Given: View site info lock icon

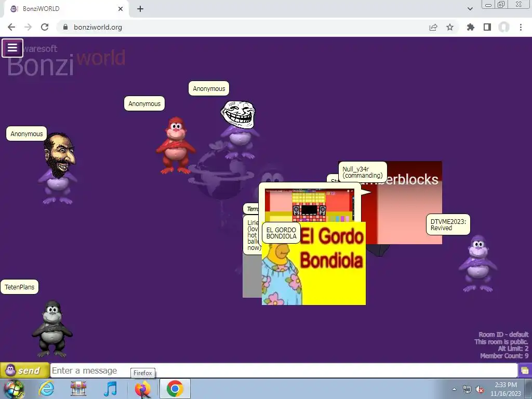Looking at the screenshot, I should pos(65,27).
